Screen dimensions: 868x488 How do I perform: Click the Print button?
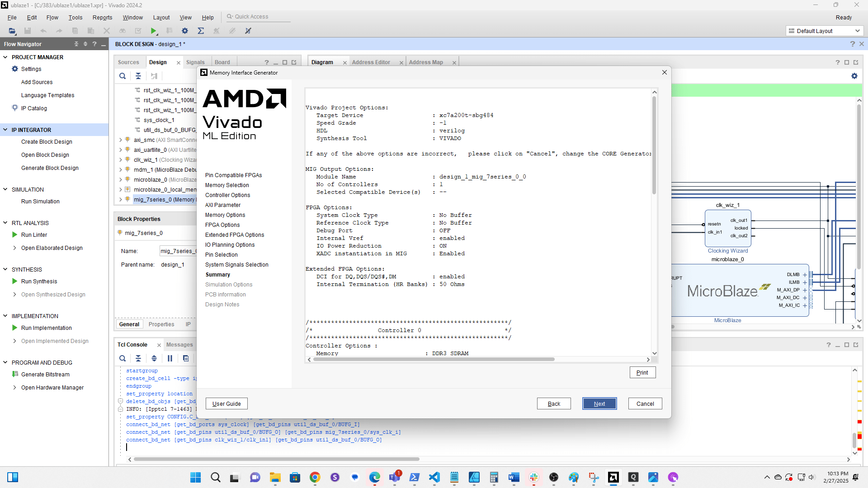point(642,372)
